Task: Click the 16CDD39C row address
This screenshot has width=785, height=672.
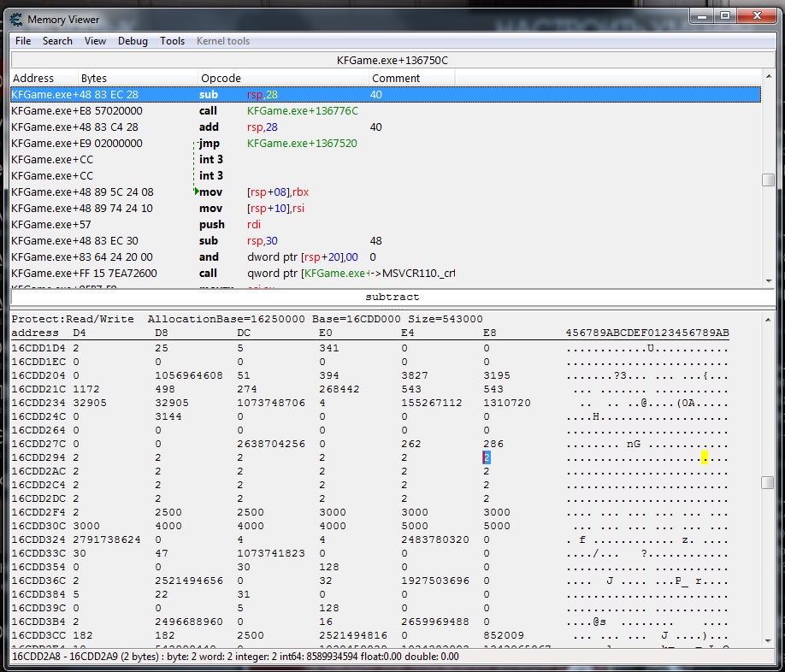Action: pos(38,608)
